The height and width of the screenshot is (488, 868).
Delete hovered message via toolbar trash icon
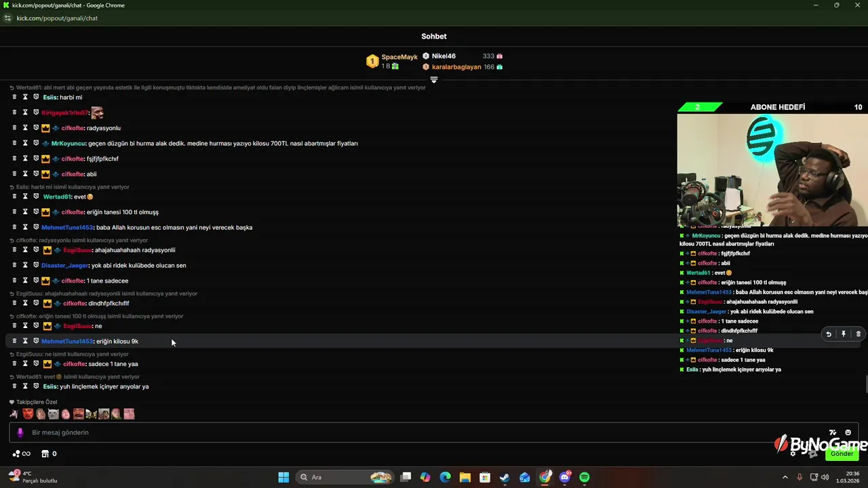(x=858, y=334)
